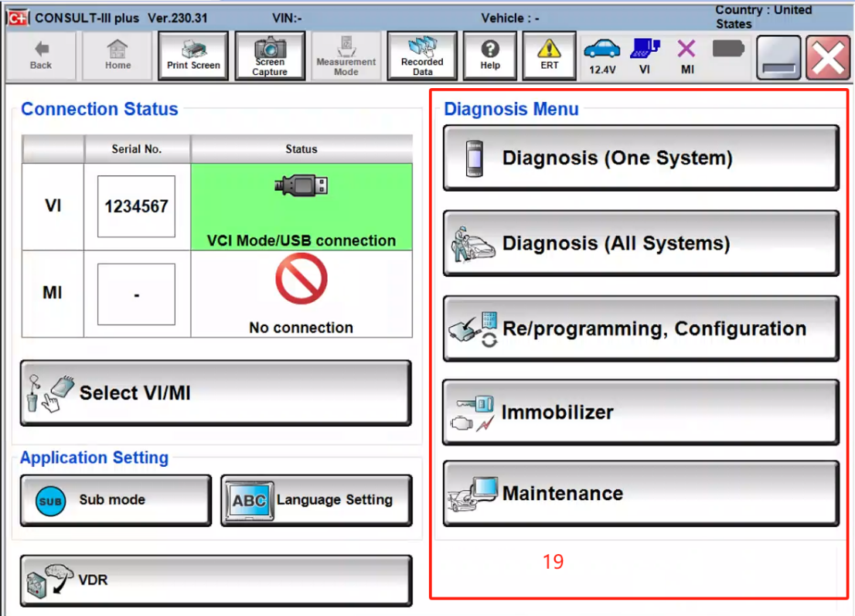Click the 12.4V battery voltage car icon
Screen dimensions: 855x616
point(601,56)
